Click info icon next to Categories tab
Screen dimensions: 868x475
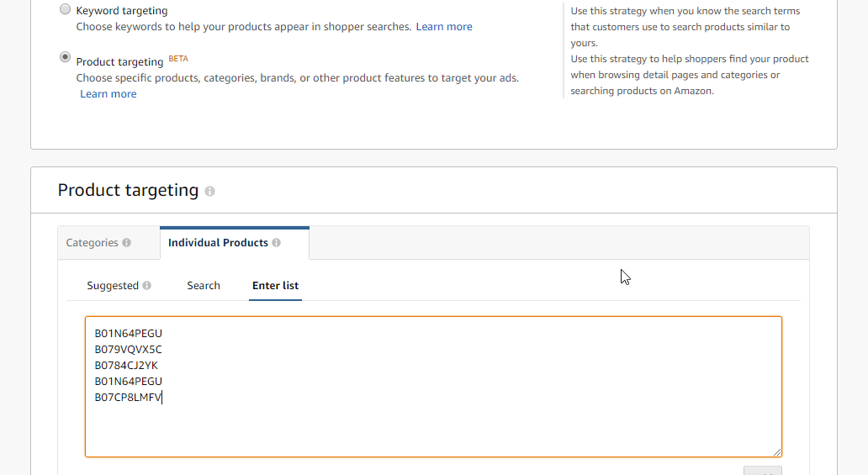[126, 243]
